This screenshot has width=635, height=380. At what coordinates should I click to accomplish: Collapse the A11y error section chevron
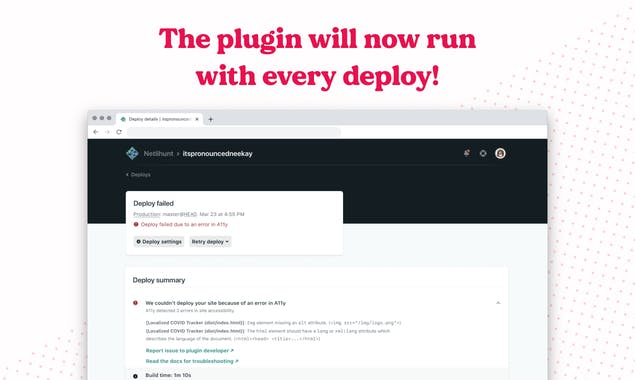[x=498, y=303]
